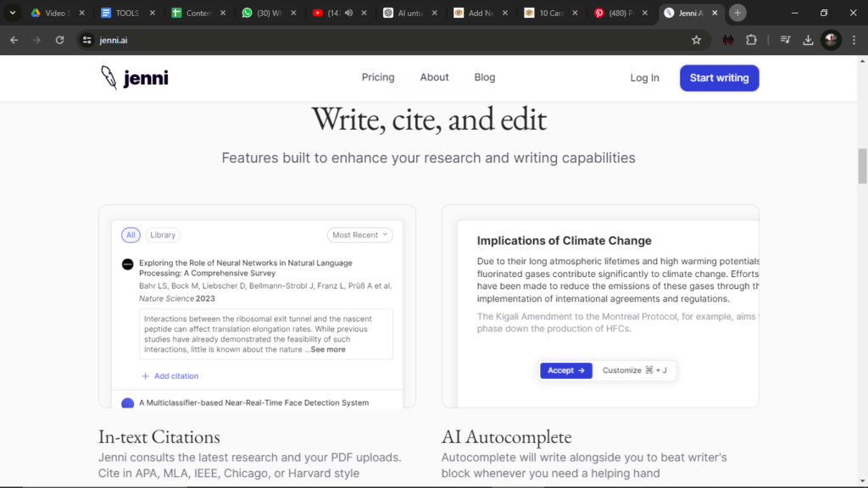Bookmark this page with the star icon
Image resolution: width=868 pixels, height=488 pixels.
[696, 40]
